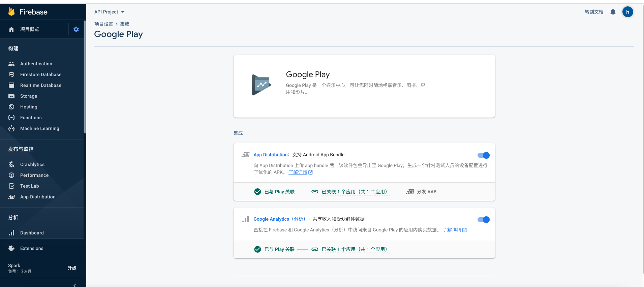This screenshot has height=287, width=644.
Task: Click green checkmark in App Distribution card
Action: pyautogui.click(x=257, y=192)
